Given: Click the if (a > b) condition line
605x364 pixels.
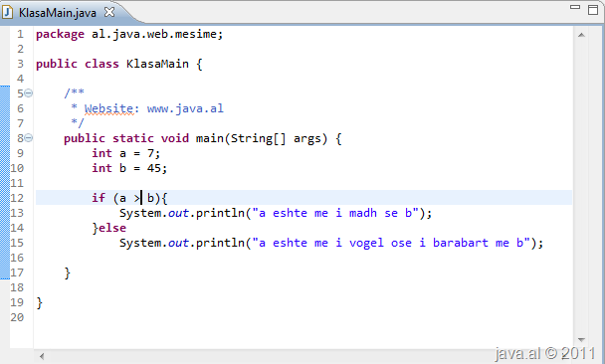Looking at the screenshot, I should click(x=129, y=198).
